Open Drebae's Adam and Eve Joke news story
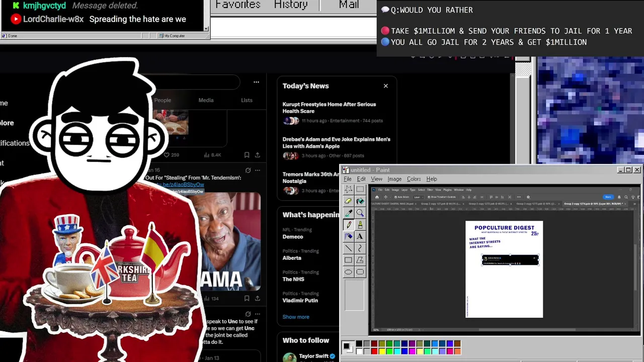This screenshot has width=644, height=362. click(x=336, y=142)
